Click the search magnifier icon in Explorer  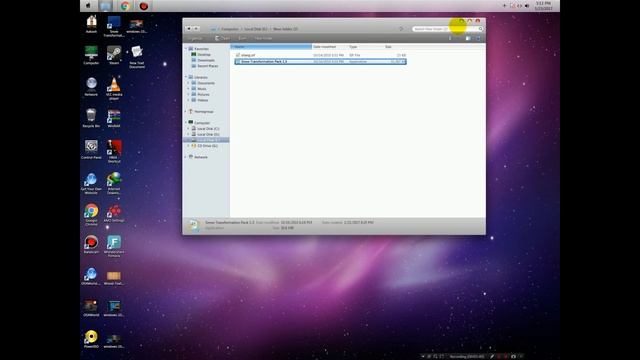click(480, 29)
